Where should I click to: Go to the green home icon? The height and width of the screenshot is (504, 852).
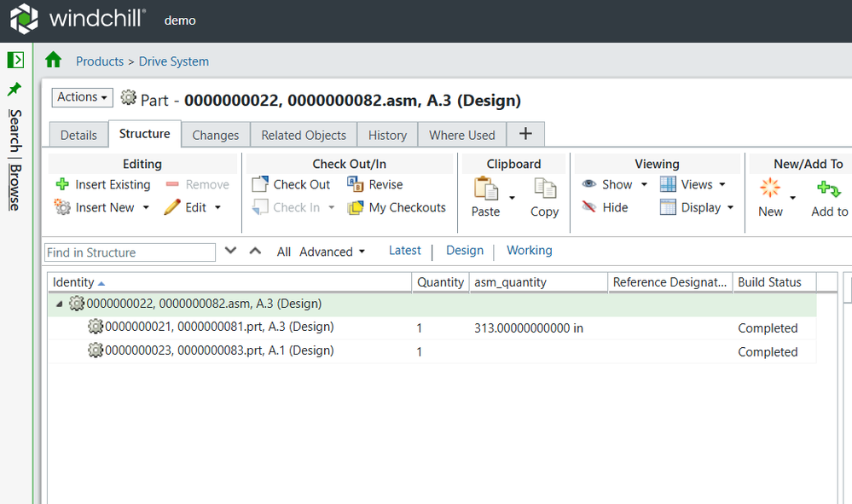click(x=53, y=60)
